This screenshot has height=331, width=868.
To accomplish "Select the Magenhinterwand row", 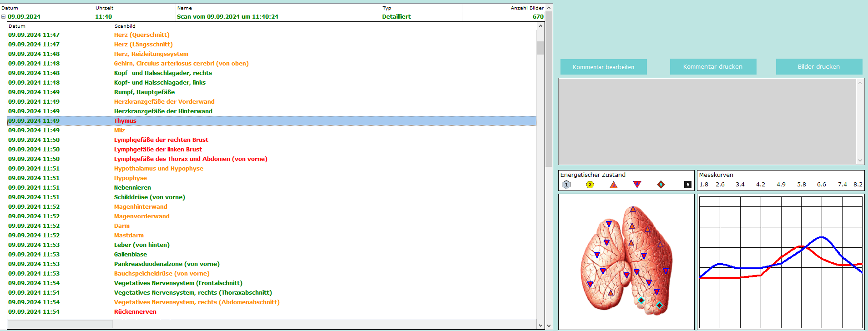I will pyautogui.click(x=272, y=206).
